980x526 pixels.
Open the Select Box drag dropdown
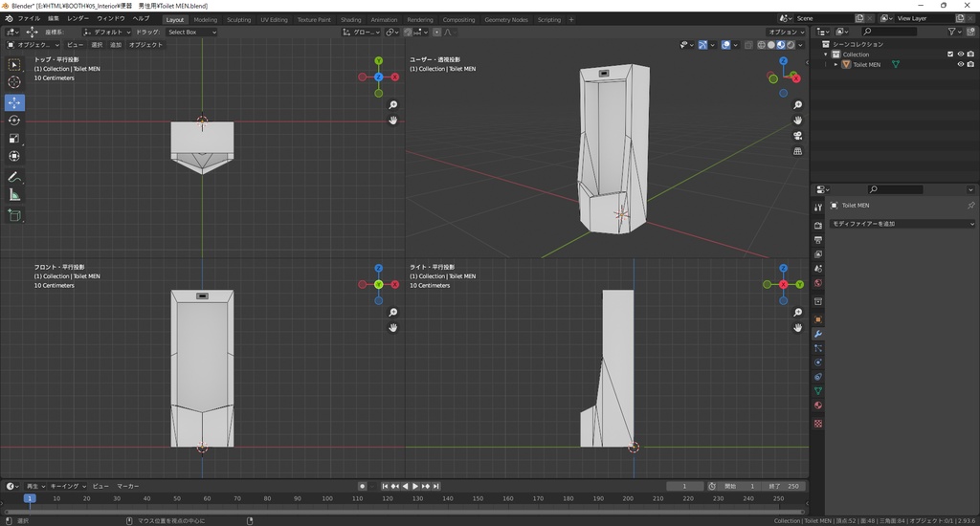191,32
